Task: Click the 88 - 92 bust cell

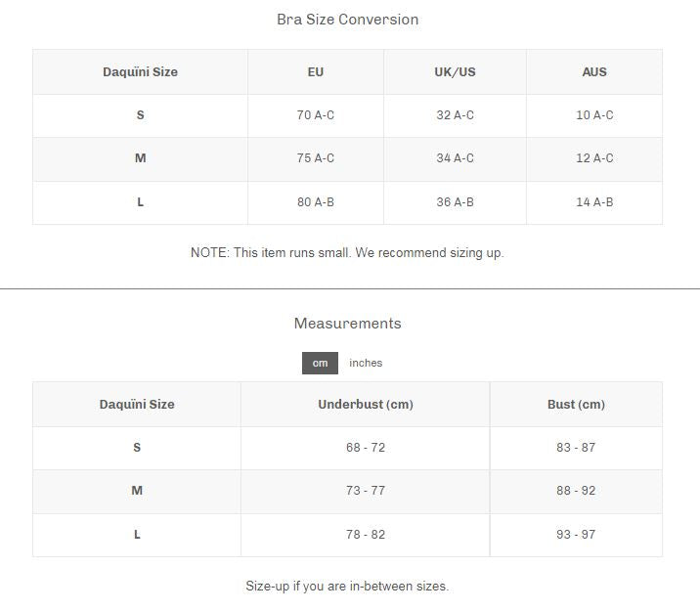Action: point(576,491)
